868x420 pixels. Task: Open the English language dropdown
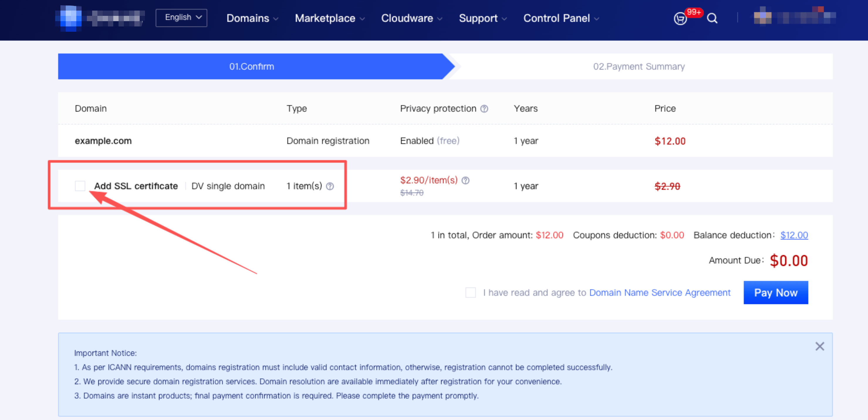tap(181, 18)
